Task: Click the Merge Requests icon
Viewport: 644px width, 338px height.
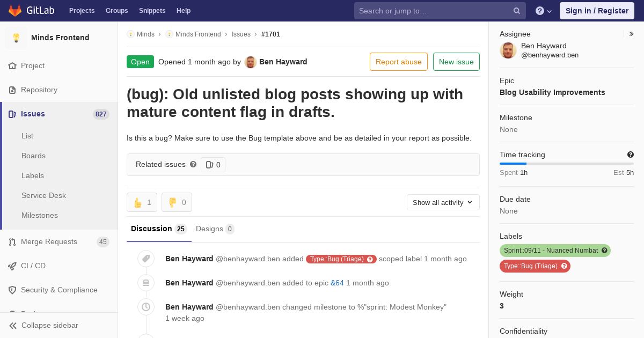Action: pyautogui.click(x=12, y=241)
